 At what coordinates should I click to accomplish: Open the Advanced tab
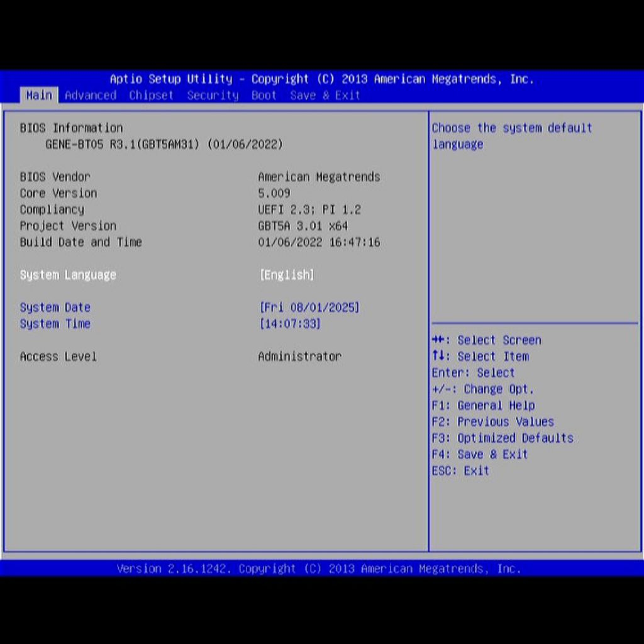[91, 96]
